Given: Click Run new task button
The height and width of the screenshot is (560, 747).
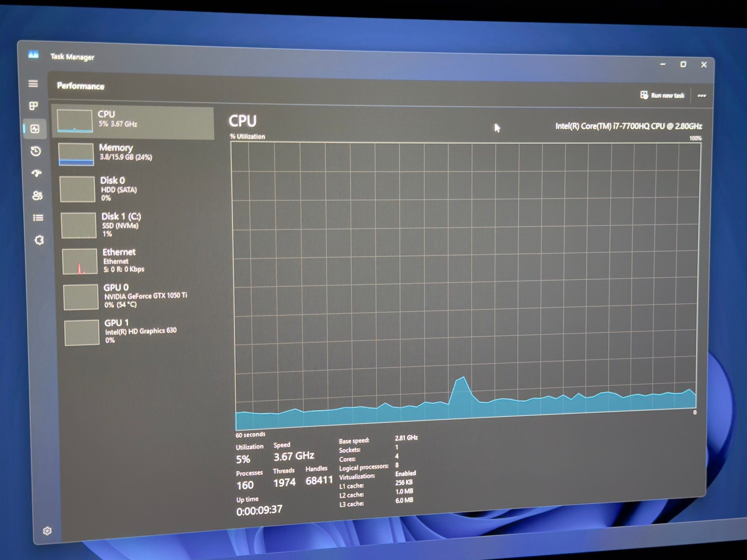Looking at the screenshot, I should [662, 95].
